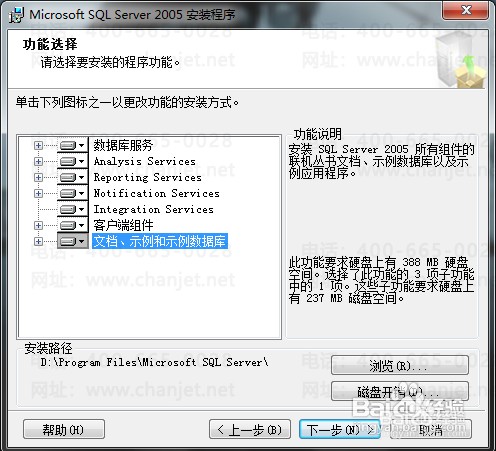The height and width of the screenshot is (451, 496).
Task: Open install-state dropdown for Notification Services
Action: [x=72, y=193]
